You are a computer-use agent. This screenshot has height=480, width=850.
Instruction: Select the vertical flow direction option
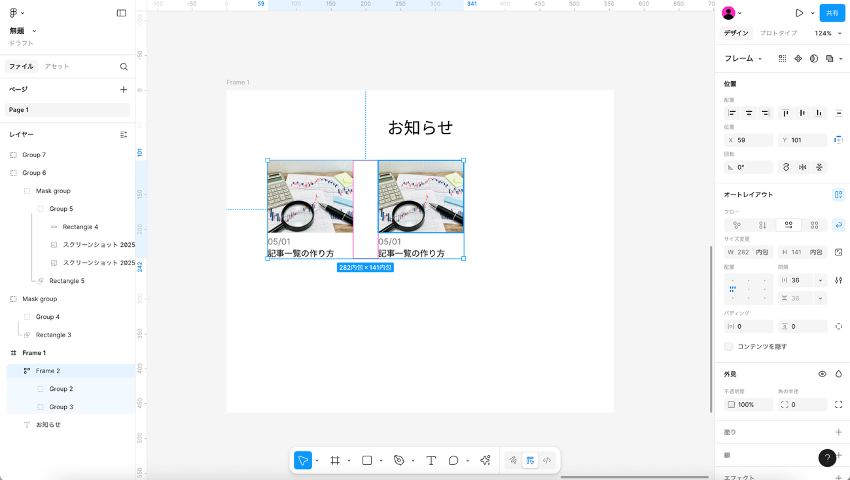click(762, 225)
